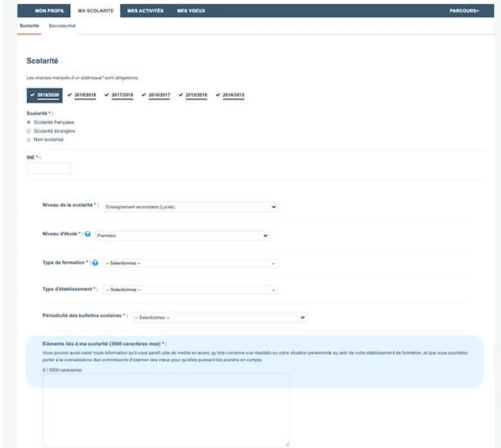501x448 pixels.
Task: Select the 2016/2017 school year
Action: click(159, 95)
